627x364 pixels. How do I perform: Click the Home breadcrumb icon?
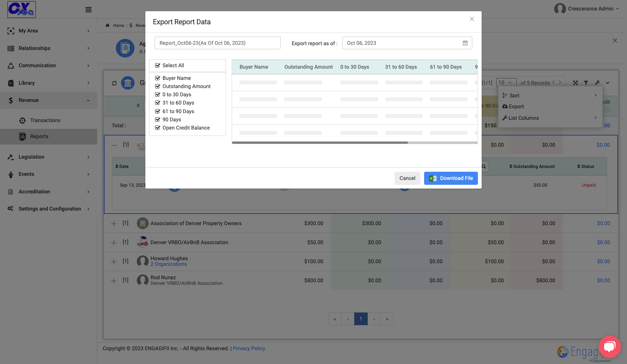coord(108,25)
